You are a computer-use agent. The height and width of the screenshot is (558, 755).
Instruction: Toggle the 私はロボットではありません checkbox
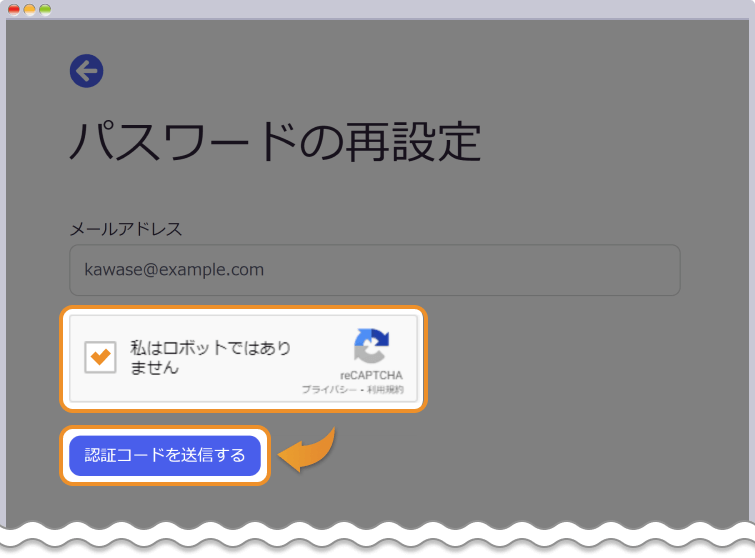coord(100,357)
